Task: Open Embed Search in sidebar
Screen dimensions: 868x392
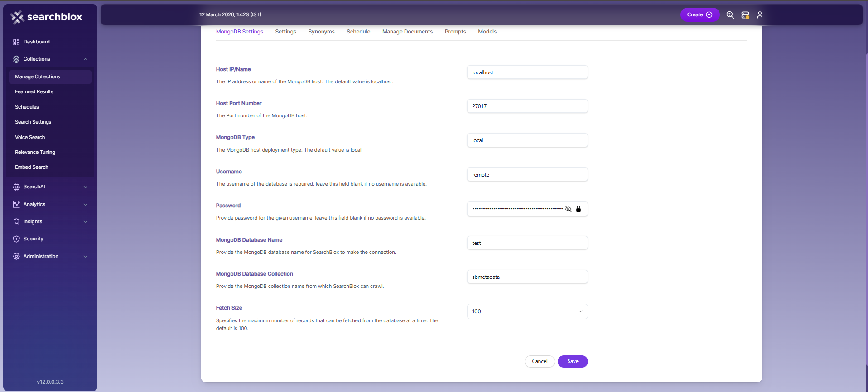Action: [x=32, y=167]
